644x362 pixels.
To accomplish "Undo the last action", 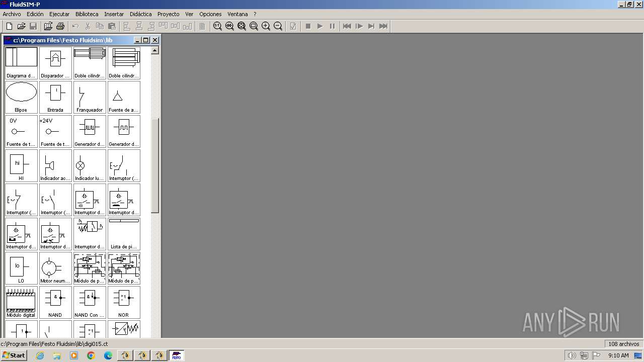I will [75, 26].
